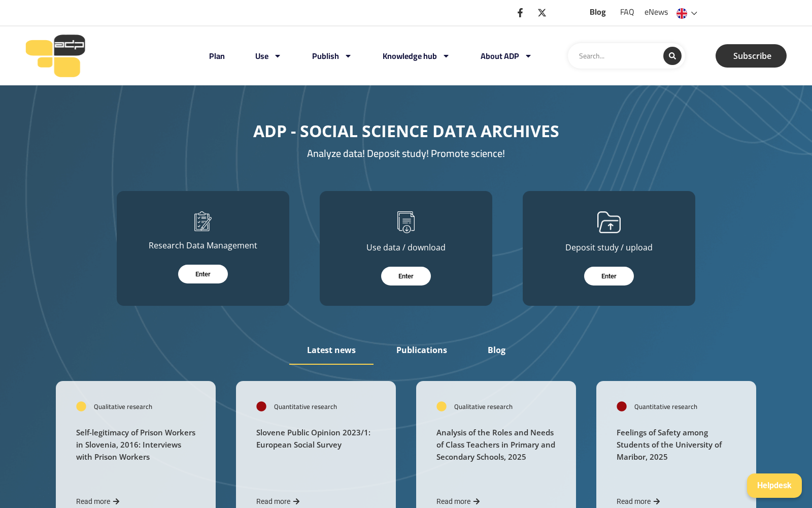Image resolution: width=812 pixels, height=508 pixels.
Task: Click the 'Deposit study / upload' card label
Action: pos(609,247)
